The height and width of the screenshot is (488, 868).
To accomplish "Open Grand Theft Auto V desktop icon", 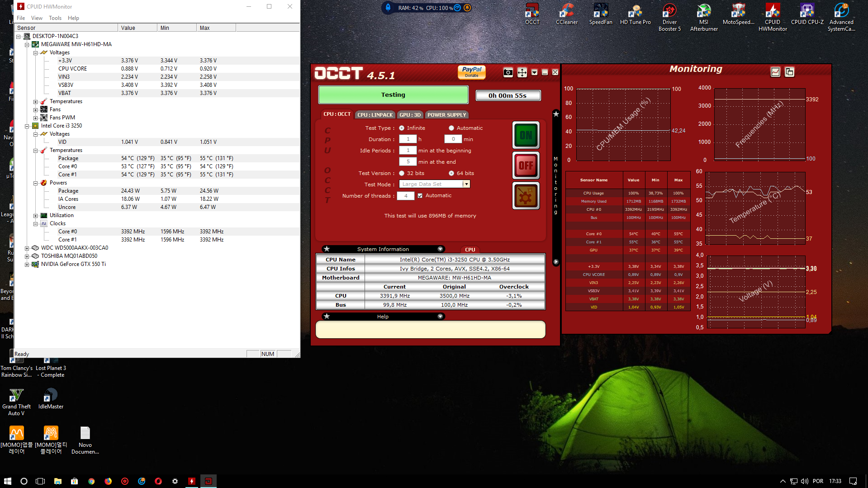I will (16, 402).
